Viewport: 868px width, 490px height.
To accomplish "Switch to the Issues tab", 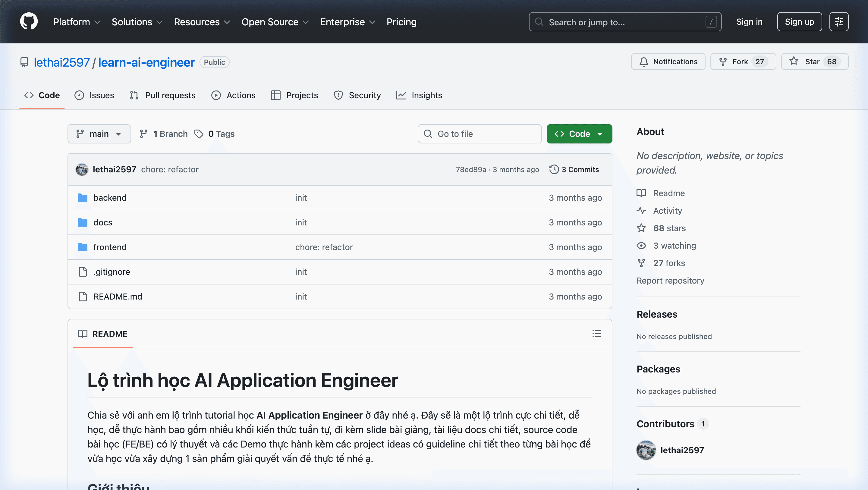I will 95,95.
